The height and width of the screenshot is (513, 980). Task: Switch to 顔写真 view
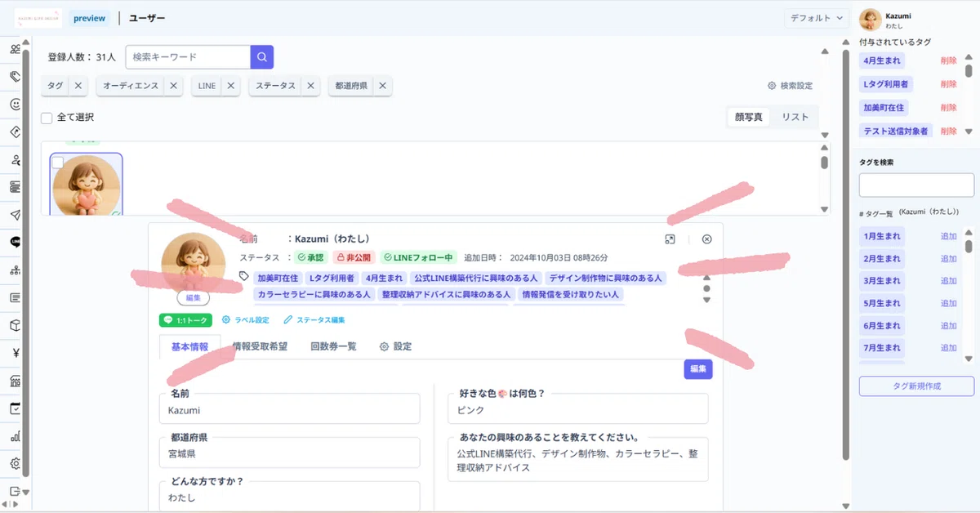click(x=749, y=117)
